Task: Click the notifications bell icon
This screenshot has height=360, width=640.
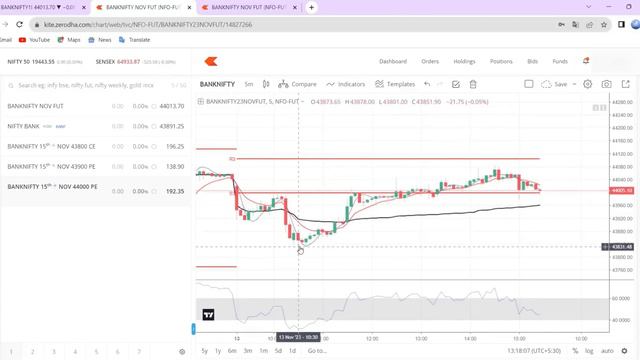Action: [x=586, y=61]
